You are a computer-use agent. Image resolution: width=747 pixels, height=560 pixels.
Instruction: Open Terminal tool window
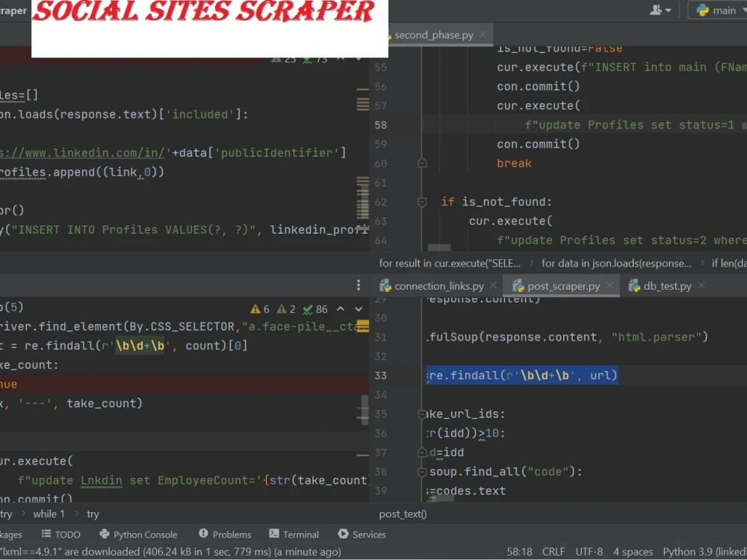(x=294, y=535)
